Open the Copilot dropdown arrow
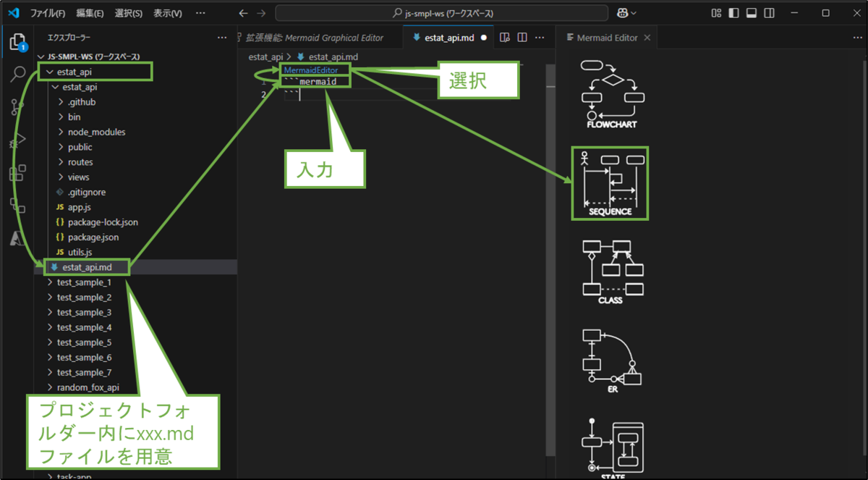 [x=634, y=13]
